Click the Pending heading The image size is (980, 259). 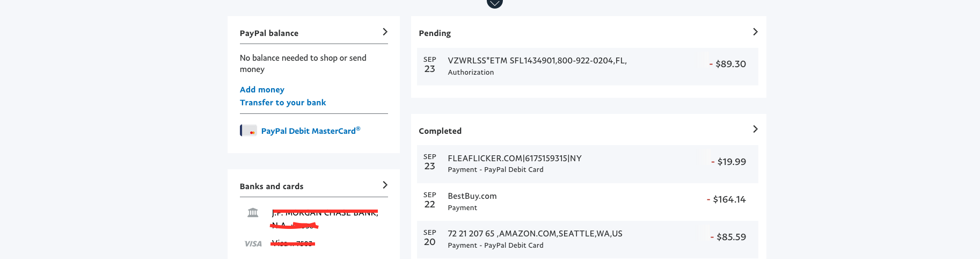pos(435,33)
